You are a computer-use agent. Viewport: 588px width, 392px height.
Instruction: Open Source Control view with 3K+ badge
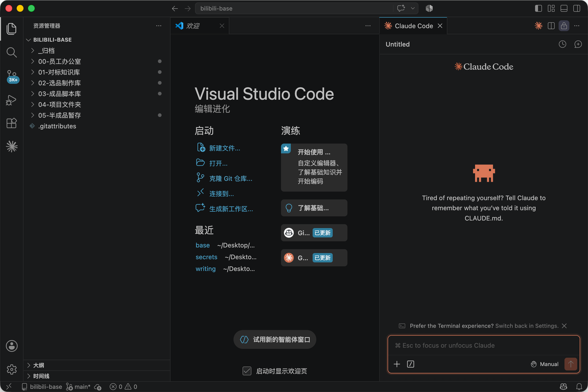12,76
